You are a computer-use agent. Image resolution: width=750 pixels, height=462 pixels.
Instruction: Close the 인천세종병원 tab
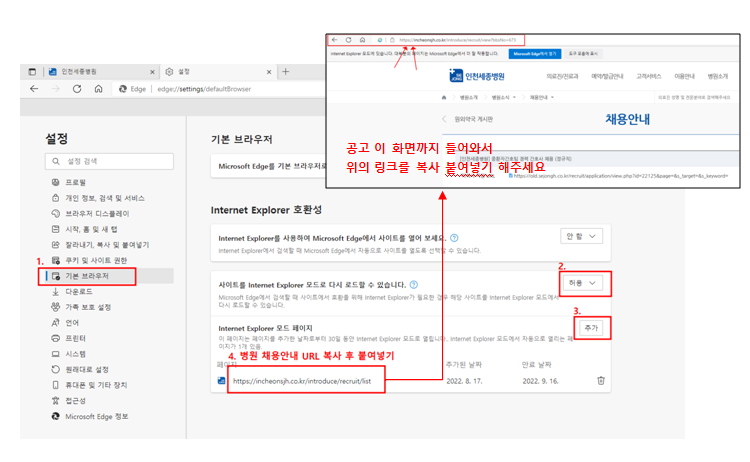point(152,72)
